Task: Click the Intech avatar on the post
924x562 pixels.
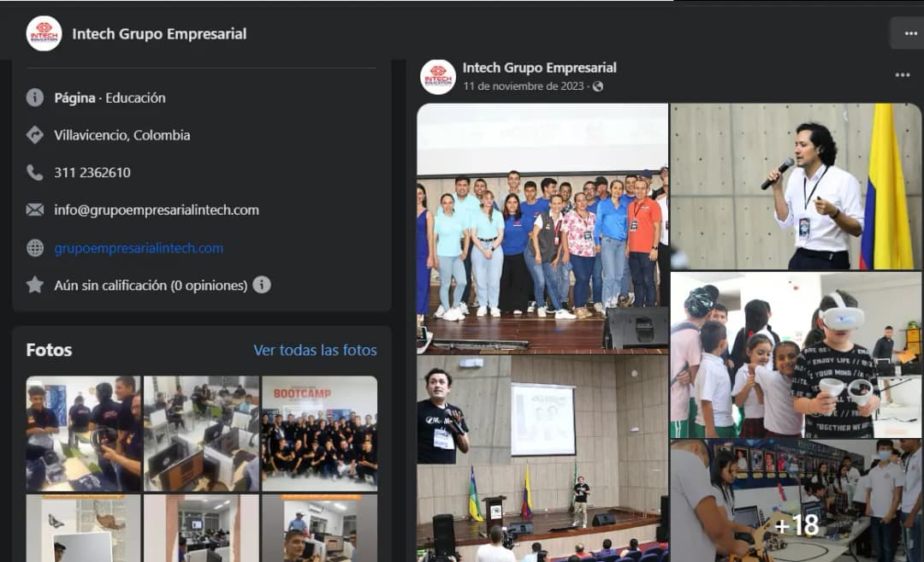Action: (438, 76)
